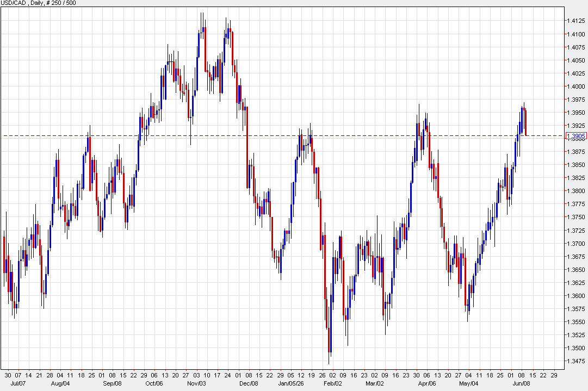Select the 1.4100 price axis label

pos(575,34)
